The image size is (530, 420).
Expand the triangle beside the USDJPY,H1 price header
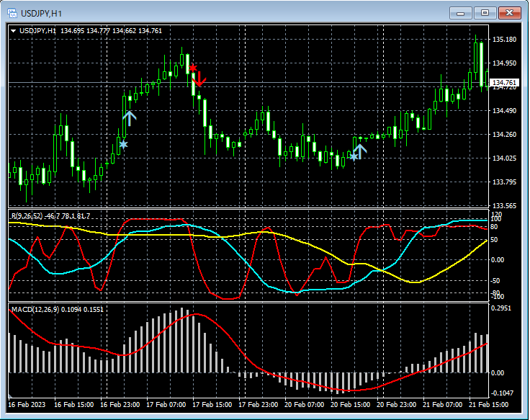click(x=14, y=31)
